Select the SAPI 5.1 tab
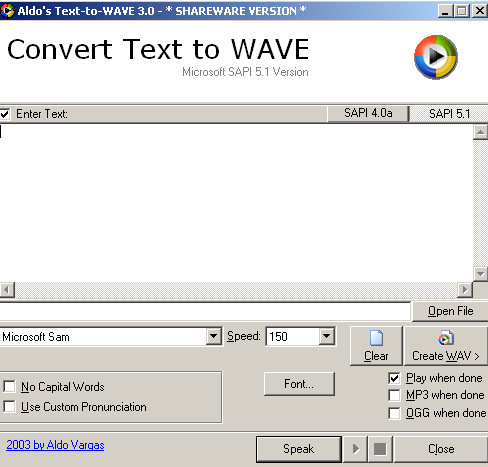This screenshot has width=488, height=467. coord(449,114)
